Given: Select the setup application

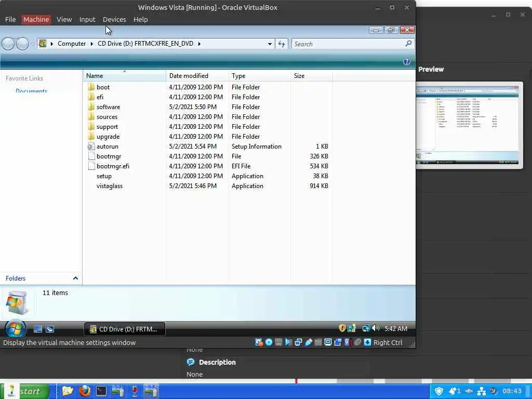Looking at the screenshot, I should pyautogui.click(x=104, y=176).
